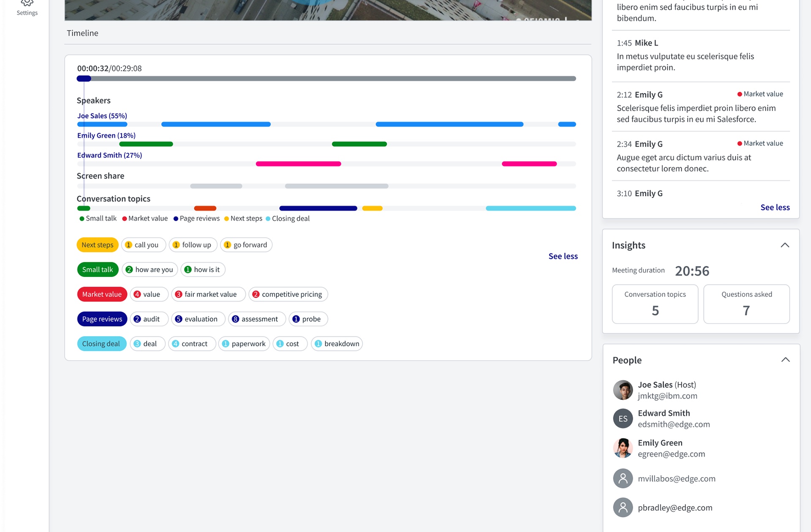Click the 'evaluation' keyword chip
811x532 pixels.
click(x=198, y=319)
